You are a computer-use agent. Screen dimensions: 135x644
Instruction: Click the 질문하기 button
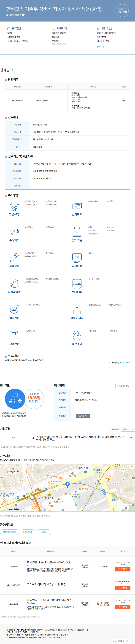pos(127,429)
